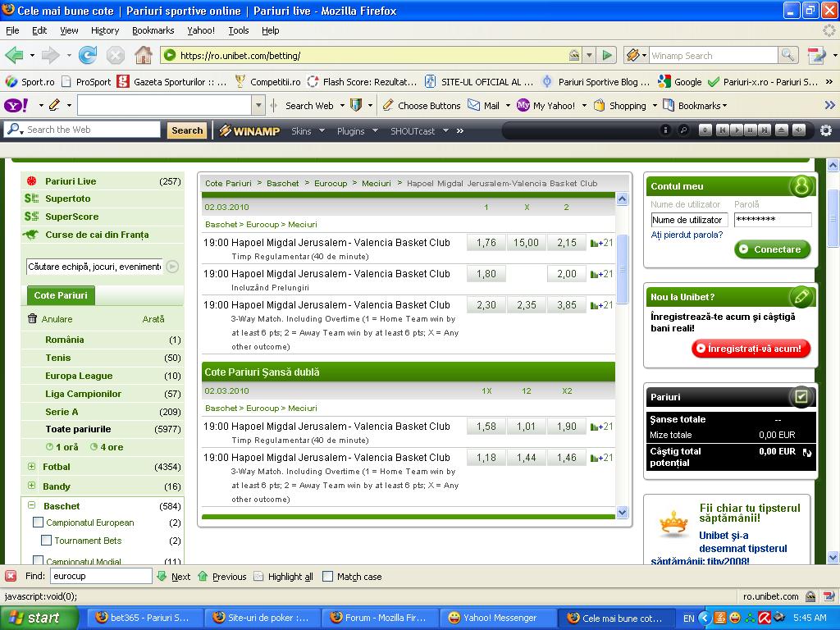Click the pencil icon in the Yahoo toolbar

55,106
